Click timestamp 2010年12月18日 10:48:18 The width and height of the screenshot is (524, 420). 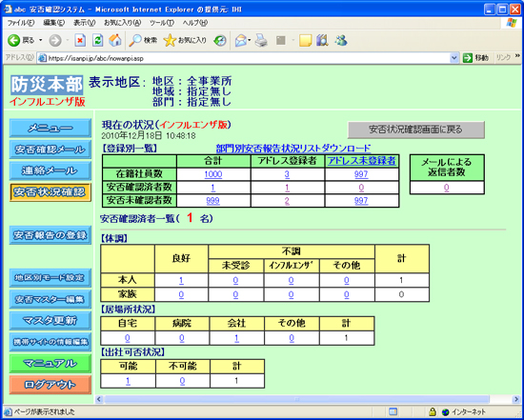click(149, 135)
